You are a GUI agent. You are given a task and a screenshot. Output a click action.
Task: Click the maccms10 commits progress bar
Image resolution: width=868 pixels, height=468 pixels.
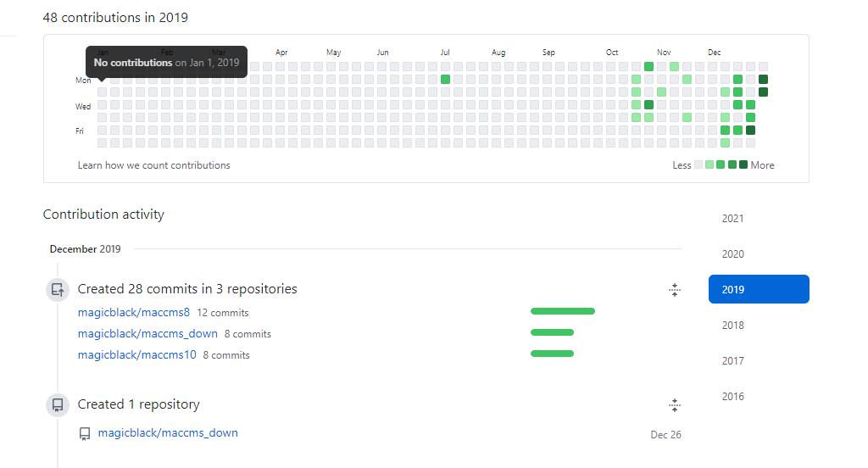552,354
